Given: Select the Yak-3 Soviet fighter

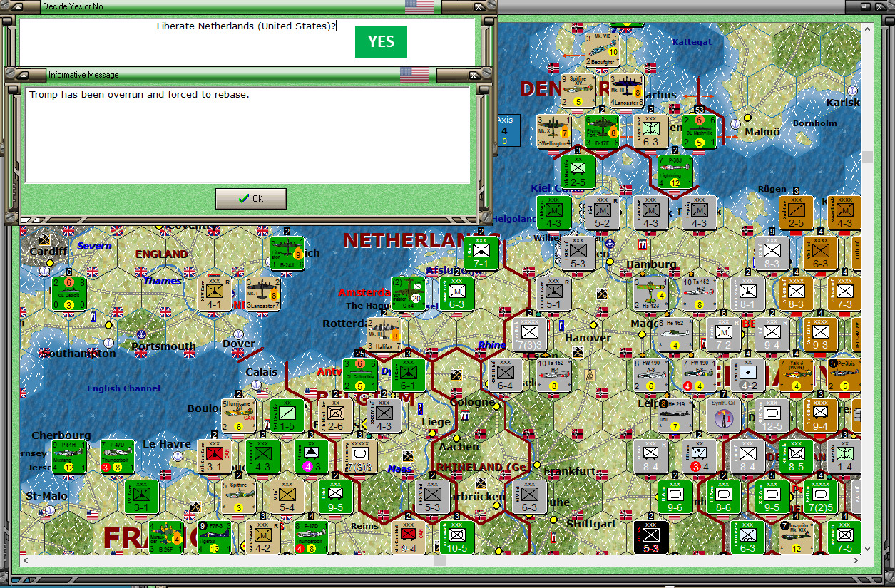Looking at the screenshot, I should 797,376.
